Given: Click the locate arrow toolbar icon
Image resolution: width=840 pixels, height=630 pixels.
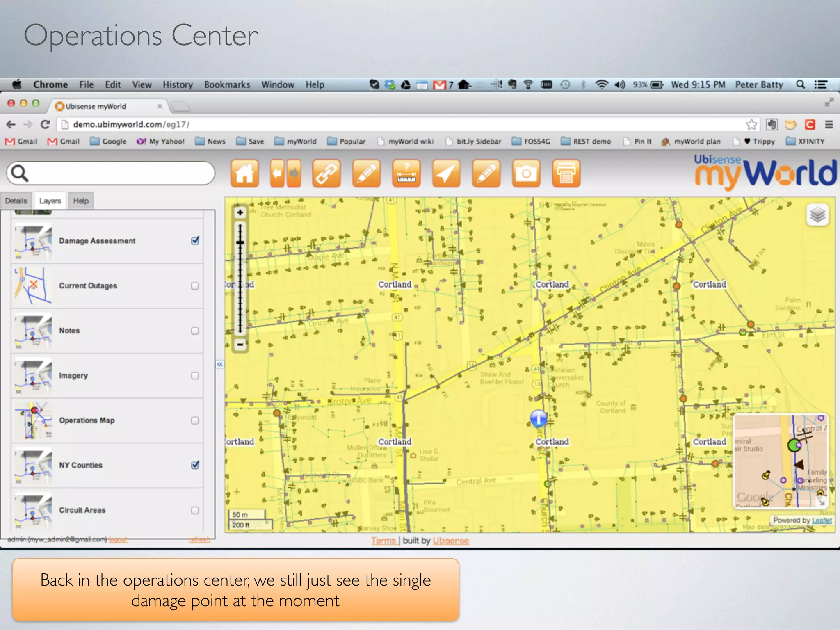Looking at the screenshot, I should 446,173.
